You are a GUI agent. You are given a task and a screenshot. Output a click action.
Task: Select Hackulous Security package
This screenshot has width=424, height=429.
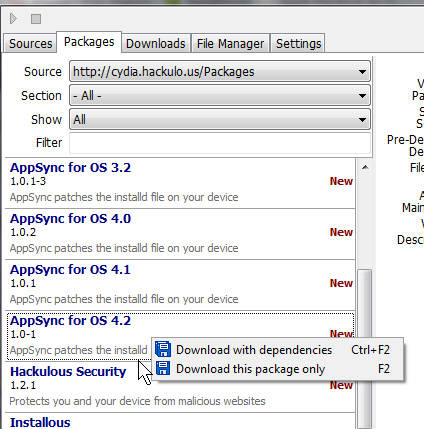tap(180, 387)
